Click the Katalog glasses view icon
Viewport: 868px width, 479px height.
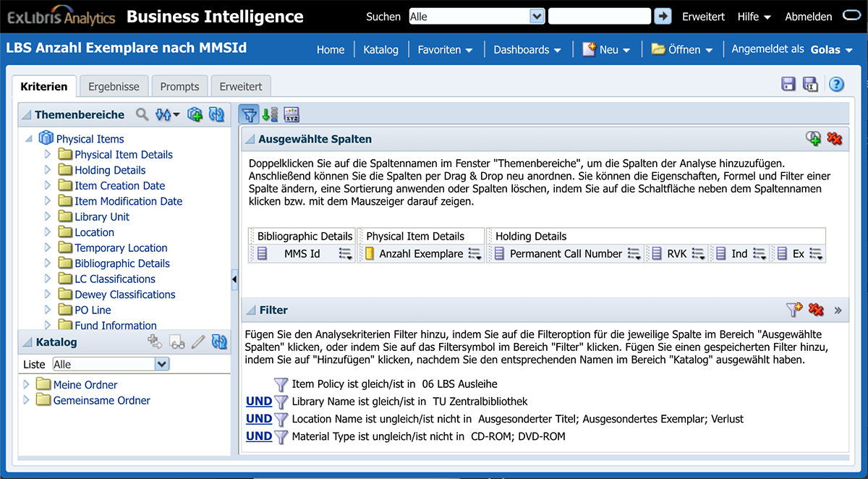(x=177, y=342)
